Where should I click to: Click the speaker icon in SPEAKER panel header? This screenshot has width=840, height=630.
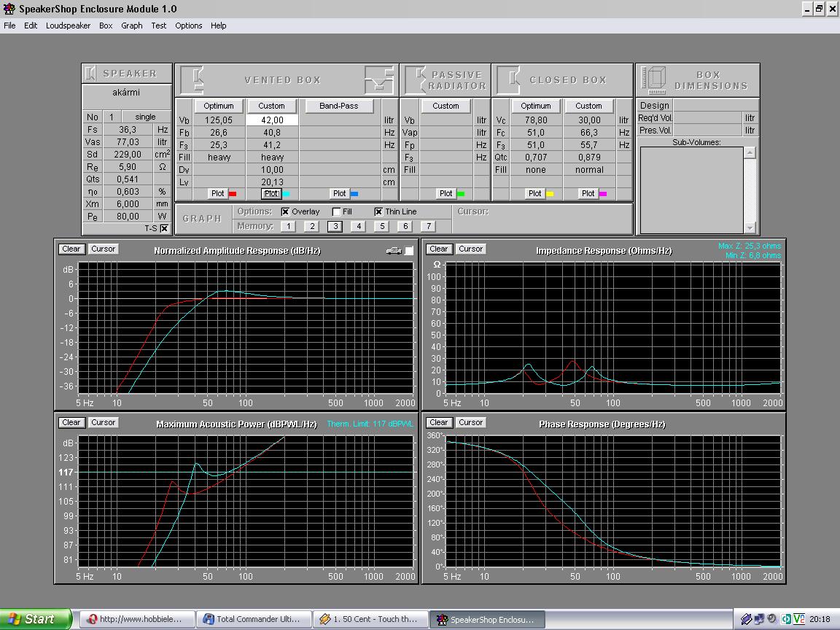(x=90, y=74)
